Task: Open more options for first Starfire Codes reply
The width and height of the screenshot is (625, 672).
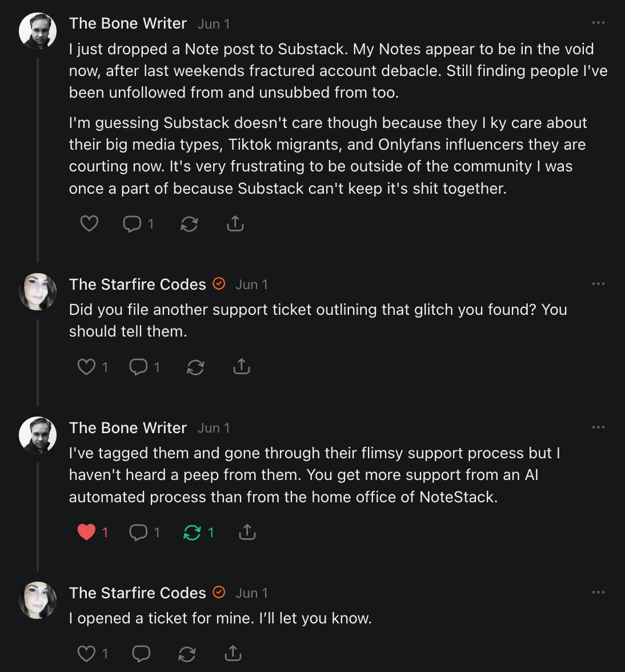Action: tap(598, 284)
